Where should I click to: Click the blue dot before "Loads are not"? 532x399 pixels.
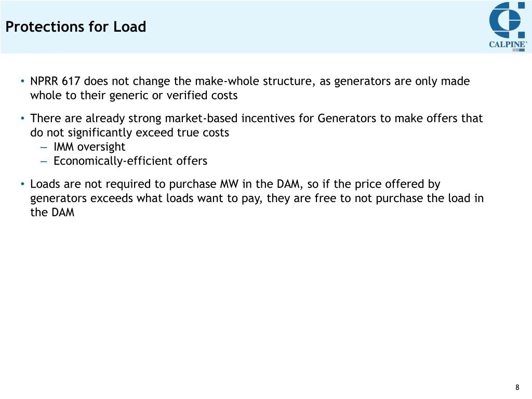[x=22, y=184]
